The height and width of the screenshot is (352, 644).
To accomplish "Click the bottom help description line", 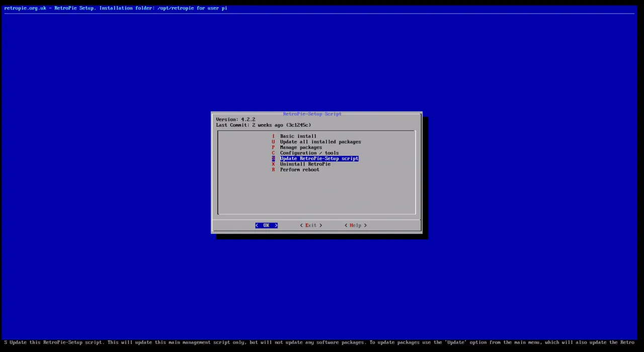I will [319, 342].
